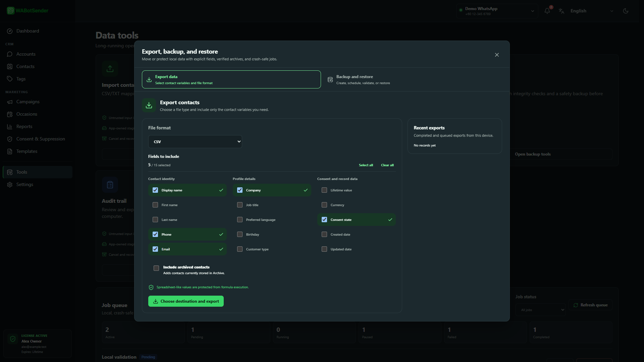Click the WABotSender logo
This screenshot has width=644, height=362.
click(28, 10)
